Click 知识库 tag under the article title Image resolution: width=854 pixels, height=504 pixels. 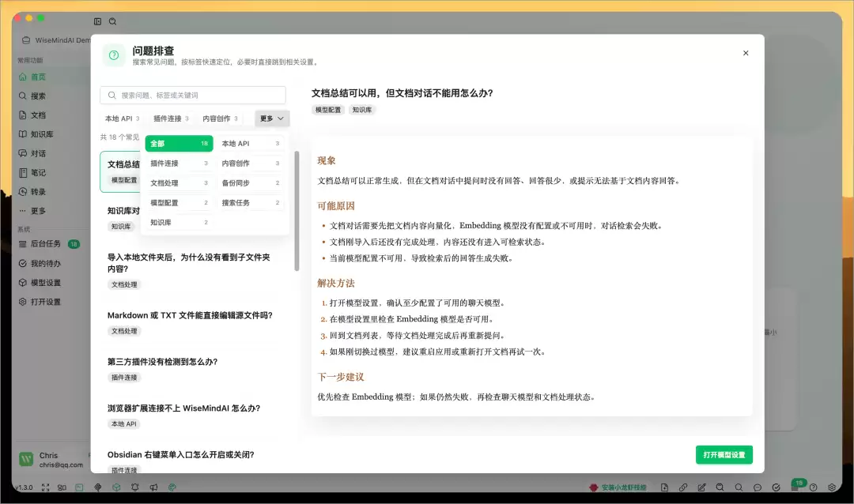coord(362,110)
